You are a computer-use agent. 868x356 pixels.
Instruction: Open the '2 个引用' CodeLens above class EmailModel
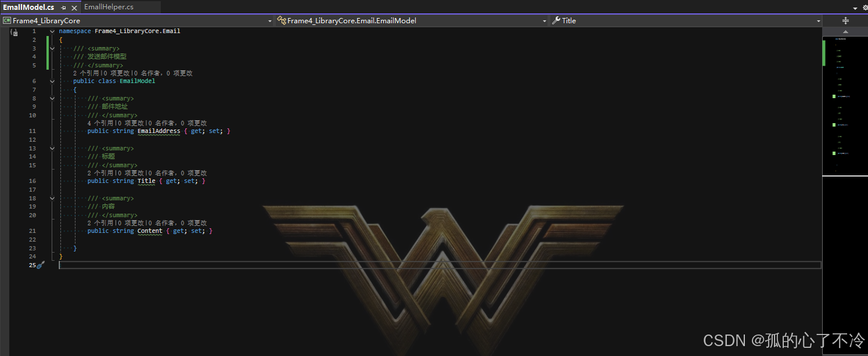pyautogui.click(x=86, y=74)
